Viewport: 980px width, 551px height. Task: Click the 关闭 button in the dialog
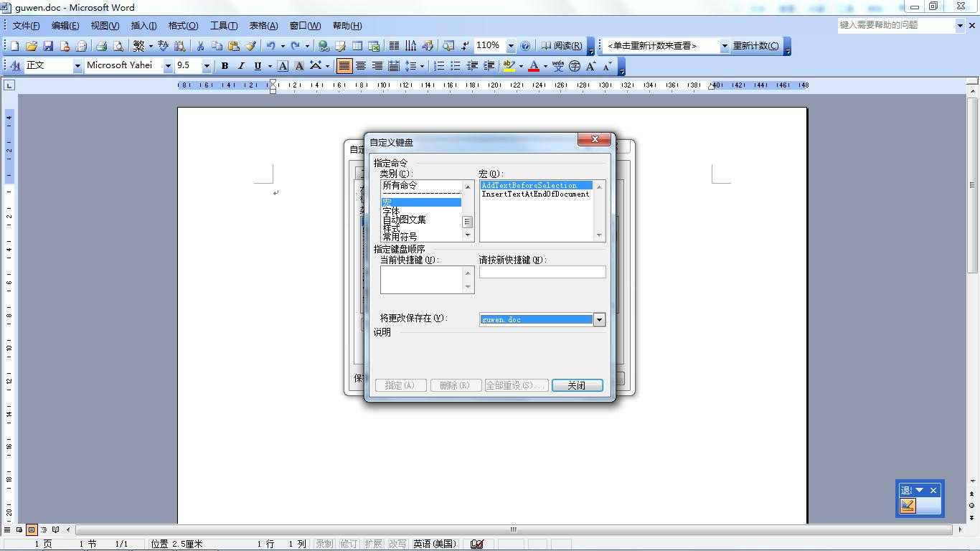coord(577,385)
